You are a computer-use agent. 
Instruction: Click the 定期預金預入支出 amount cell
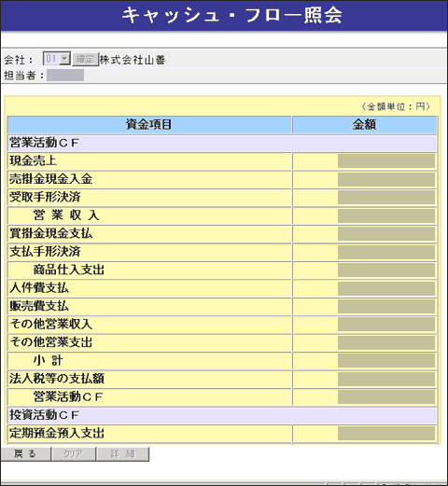click(386, 433)
